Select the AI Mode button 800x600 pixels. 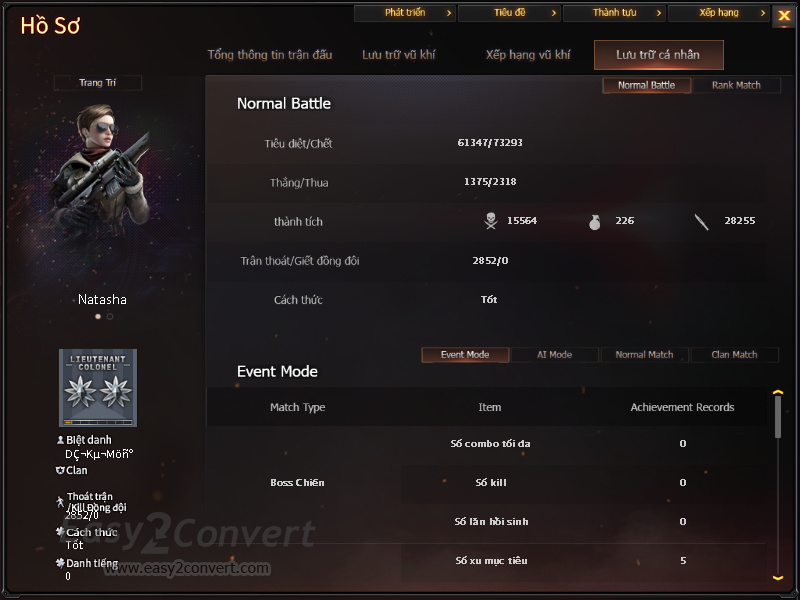pyautogui.click(x=555, y=355)
